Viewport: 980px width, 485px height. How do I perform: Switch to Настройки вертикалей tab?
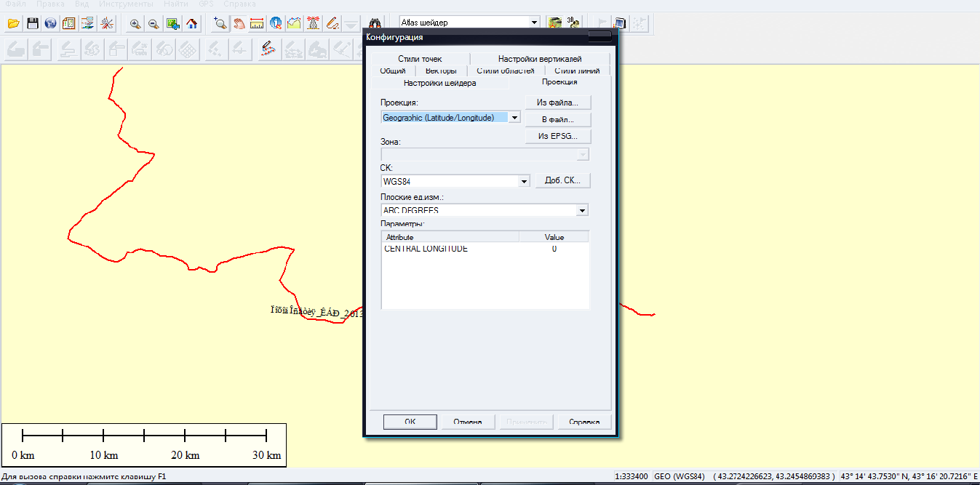(x=540, y=59)
